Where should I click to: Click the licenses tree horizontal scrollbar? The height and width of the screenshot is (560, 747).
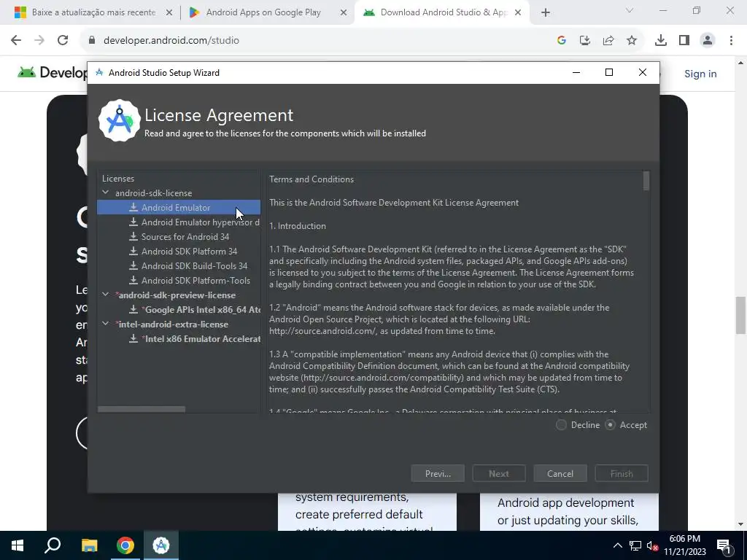[x=142, y=409]
